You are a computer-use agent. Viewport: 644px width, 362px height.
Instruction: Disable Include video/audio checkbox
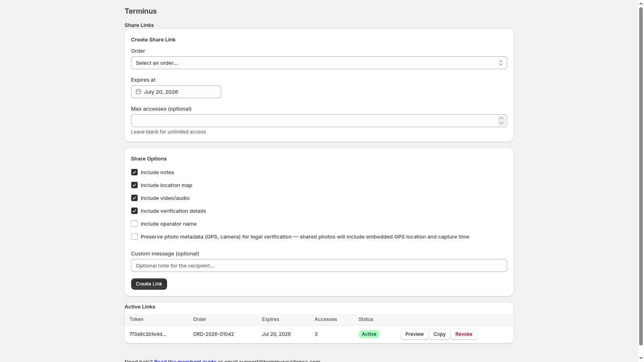(x=134, y=198)
